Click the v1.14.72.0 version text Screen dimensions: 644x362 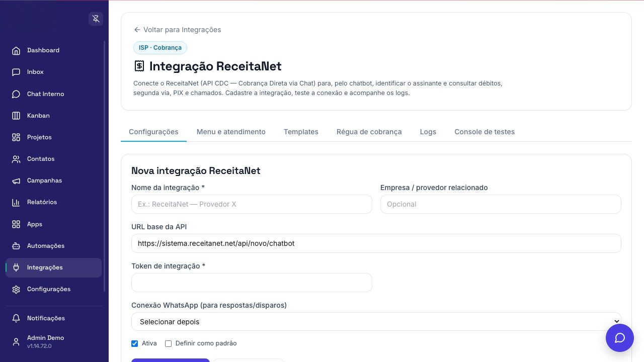tap(39, 346)
